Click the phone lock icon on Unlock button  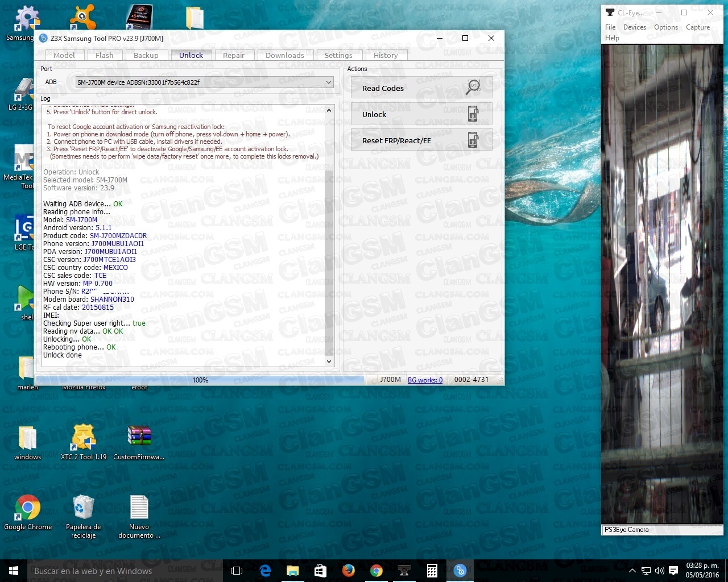[473, 114]
